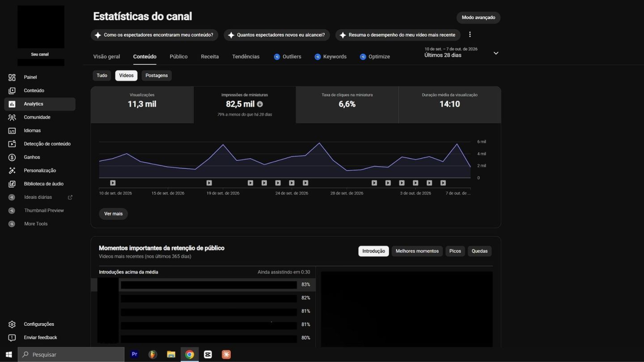Switch to the Público tab
644x362 pixels.
coord(178,57)
